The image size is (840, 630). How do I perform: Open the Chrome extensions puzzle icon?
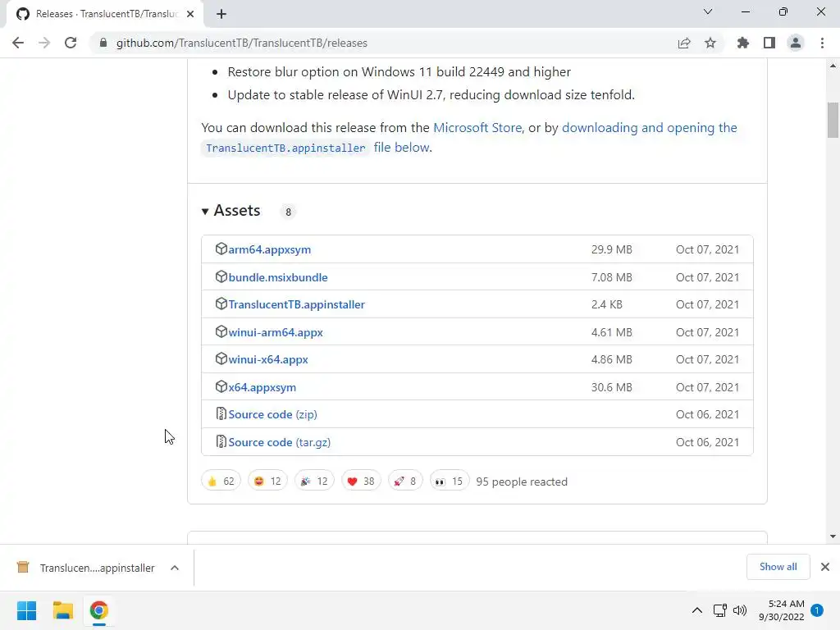tap(743, 43)
